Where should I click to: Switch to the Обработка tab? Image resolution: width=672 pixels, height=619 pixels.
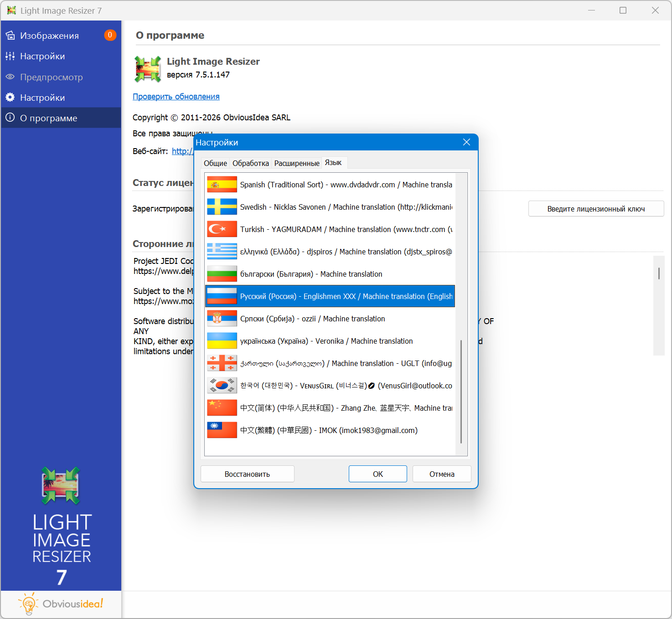(250, 163)
